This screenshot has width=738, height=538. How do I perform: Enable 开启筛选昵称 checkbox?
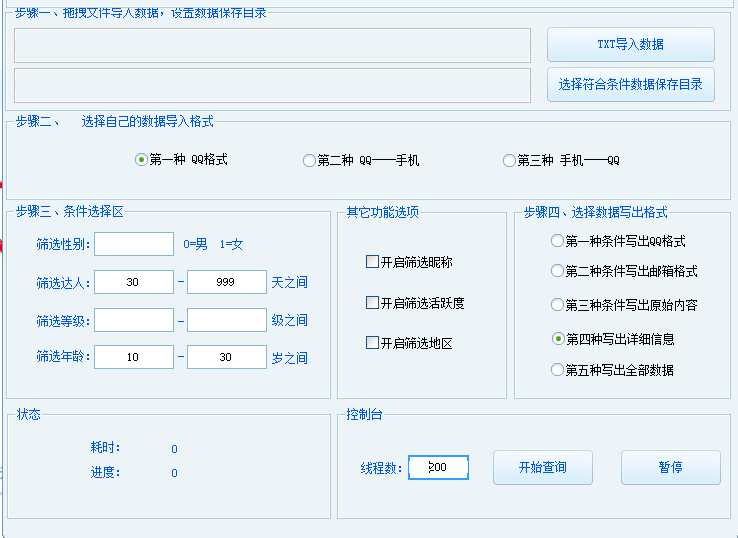[409, 262]
